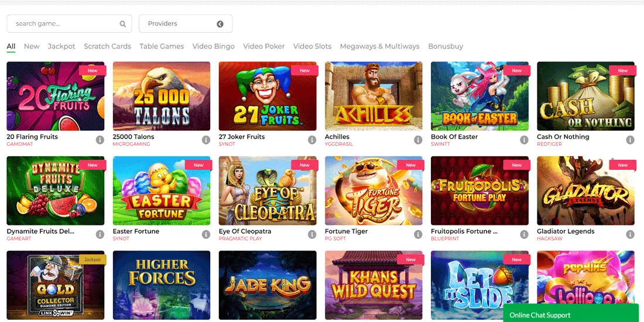Open Online Chat Support

coord(571,313)
